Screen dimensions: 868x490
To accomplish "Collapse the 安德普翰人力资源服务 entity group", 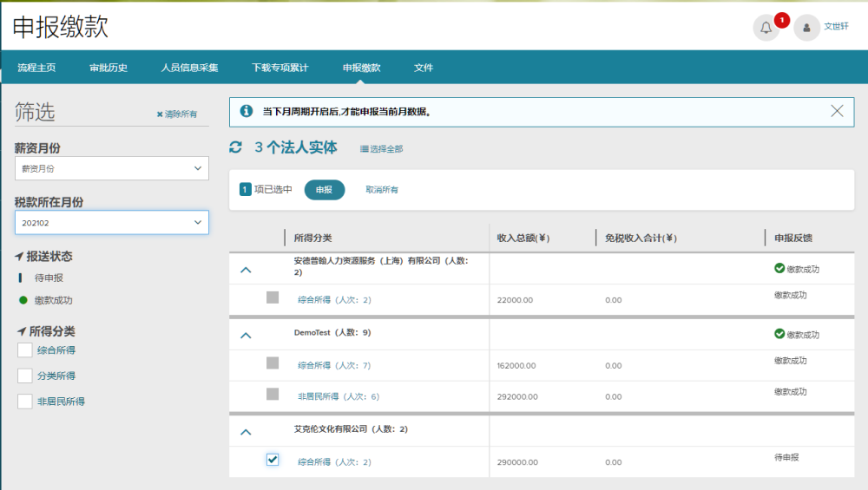I will coord(246,270).
